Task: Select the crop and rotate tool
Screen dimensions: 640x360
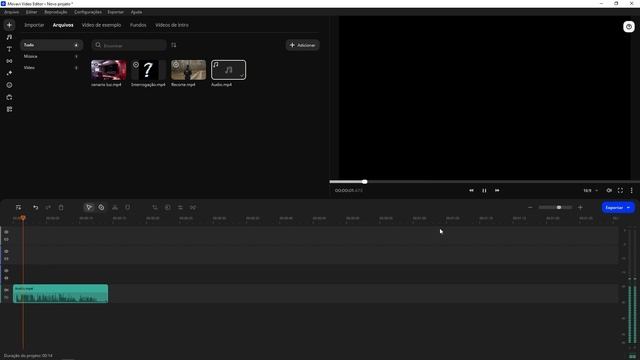Action: click(155, 207)
